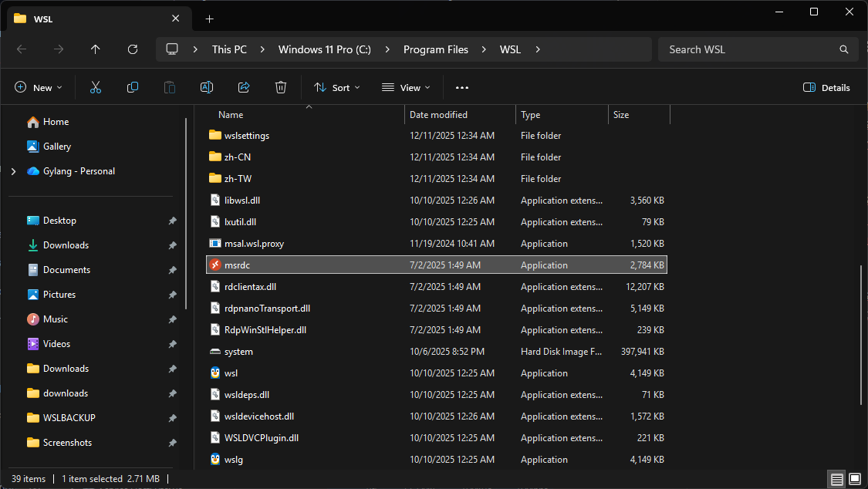This screenshot has height=489, width=868.
Task: Switch to large thumbnails view in status bar
Action: pyautogui.click(x=854, y=479)
